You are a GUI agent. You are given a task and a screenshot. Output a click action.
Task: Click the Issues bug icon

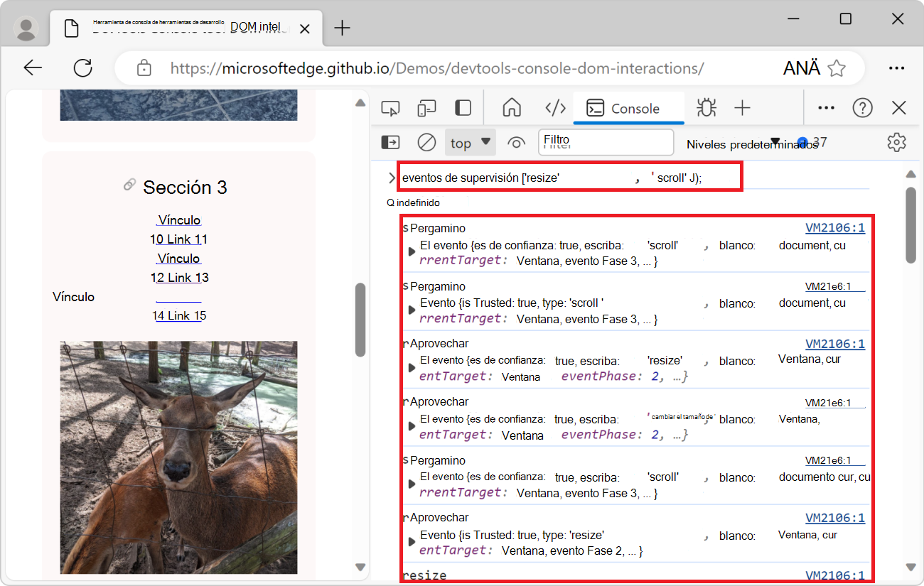[x=706, y=108]
